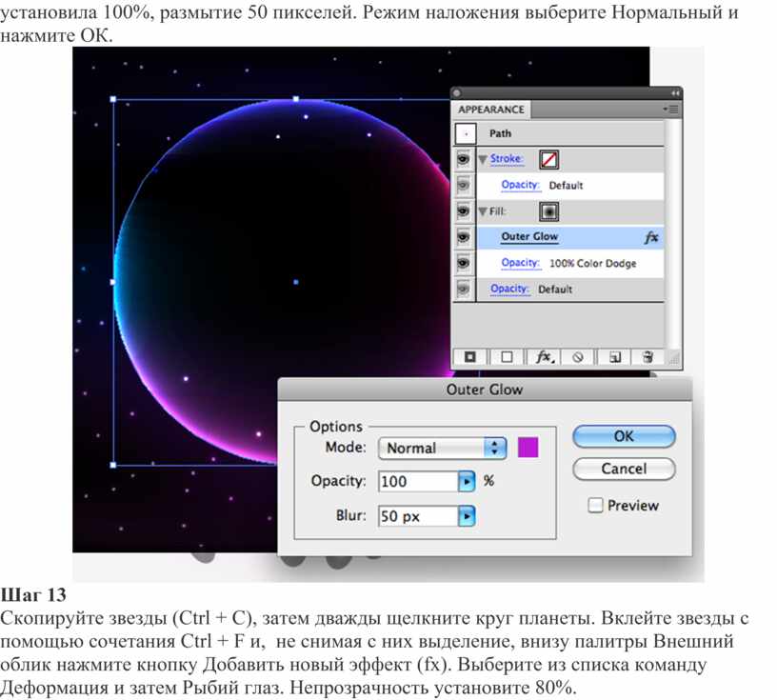The width and height of the screenshot is (777, 700).
Task: Open the Opacity value arrow in Outer Glow
Action: (x=467, y=481)
